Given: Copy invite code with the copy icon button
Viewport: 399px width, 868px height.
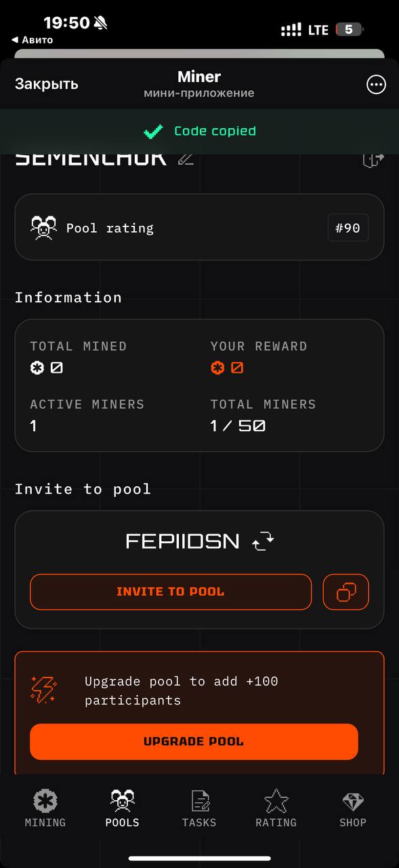Looking at the screenshot, I should click(x=346, y=592).
